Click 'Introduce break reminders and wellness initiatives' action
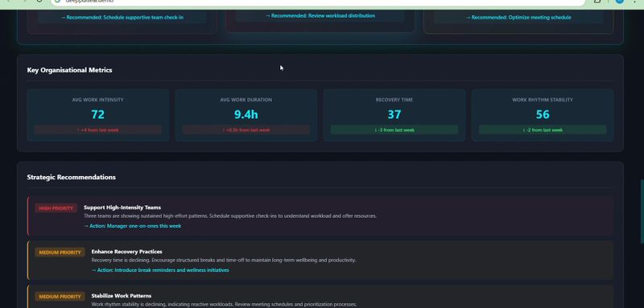644x308 pixels. point(160,270)
